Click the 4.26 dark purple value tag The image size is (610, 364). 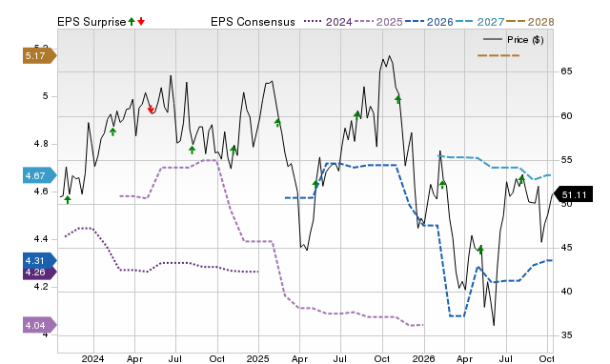coord(39,273)
